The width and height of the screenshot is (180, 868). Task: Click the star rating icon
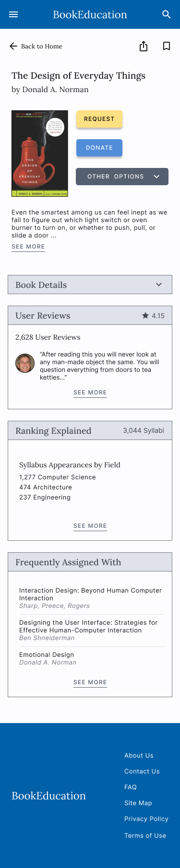(145, 315)
